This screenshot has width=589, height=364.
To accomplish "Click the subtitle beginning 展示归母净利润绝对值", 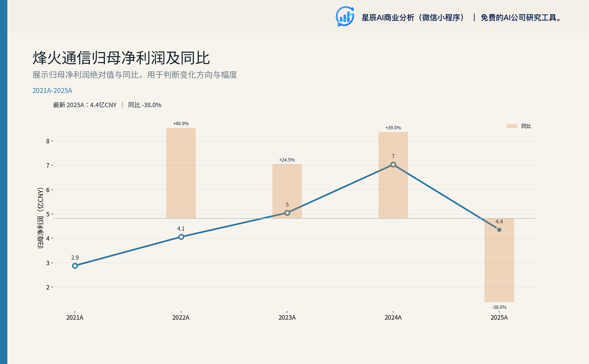I will (x=134, y=75).
